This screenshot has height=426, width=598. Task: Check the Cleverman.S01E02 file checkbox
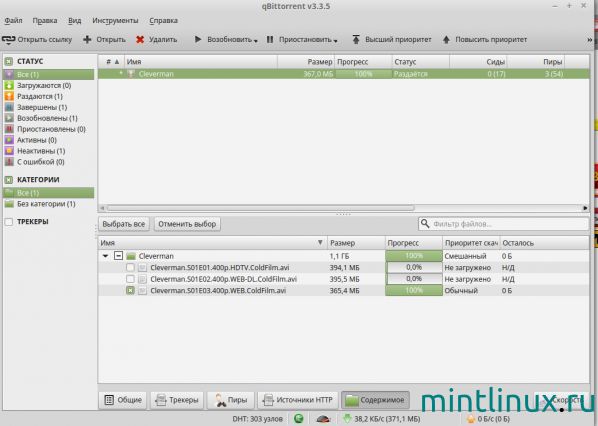point(130,279)
